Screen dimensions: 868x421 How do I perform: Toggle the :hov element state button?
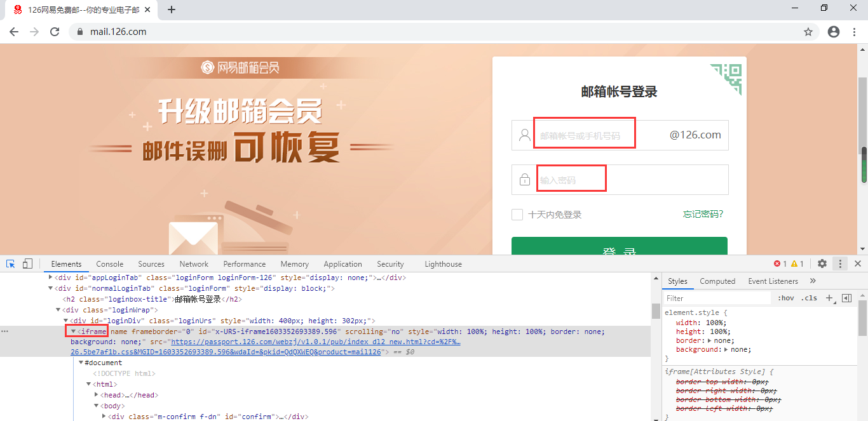click(x=786, y=298)
